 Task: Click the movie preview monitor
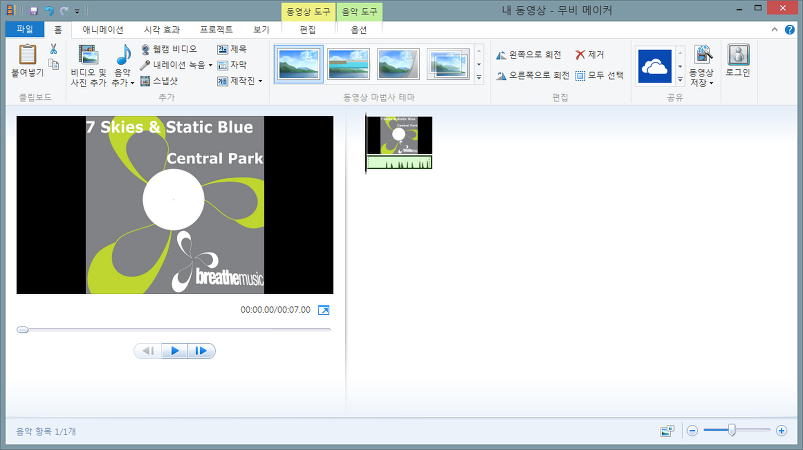coord(175,205)
